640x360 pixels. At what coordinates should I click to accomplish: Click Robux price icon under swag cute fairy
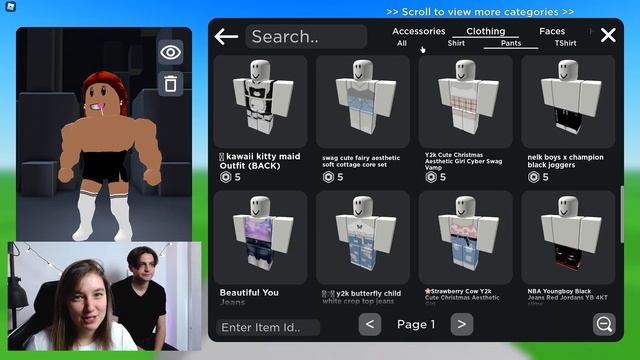point(328,177)
